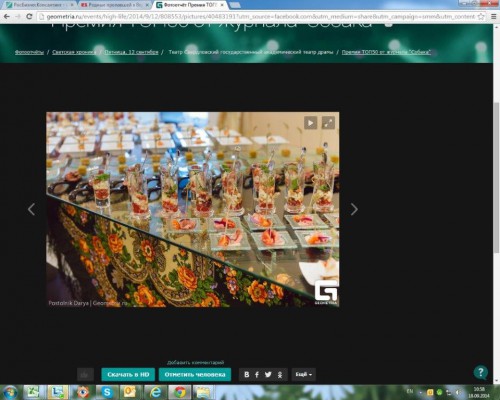The width and height of the screenshot is (500, 400).
Task: Start the slideshow play button on photo
Action: pos(310,123)
